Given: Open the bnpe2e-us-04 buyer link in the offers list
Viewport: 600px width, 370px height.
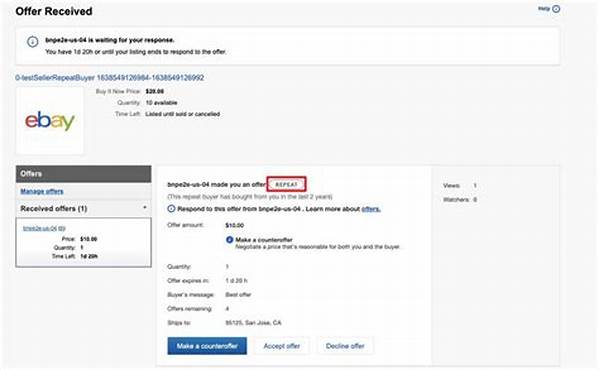Looking at the screenshot, I should [x=39, y=228].
